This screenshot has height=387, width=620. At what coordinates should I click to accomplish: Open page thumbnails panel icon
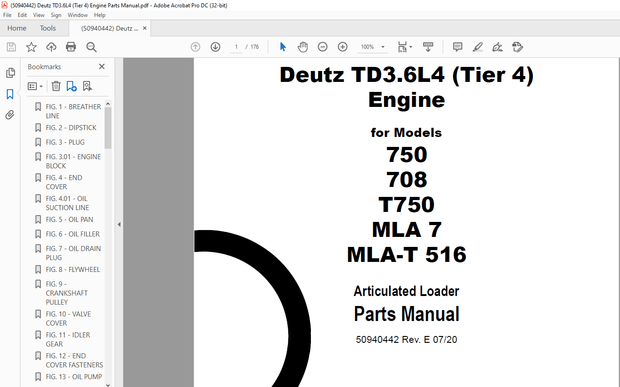(x=10, y=73)
